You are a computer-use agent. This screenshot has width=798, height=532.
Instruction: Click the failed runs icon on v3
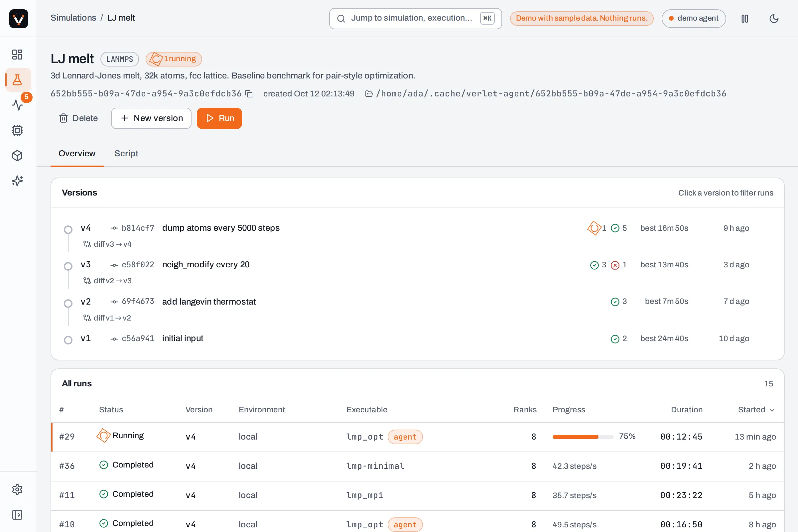click(615, 265)
